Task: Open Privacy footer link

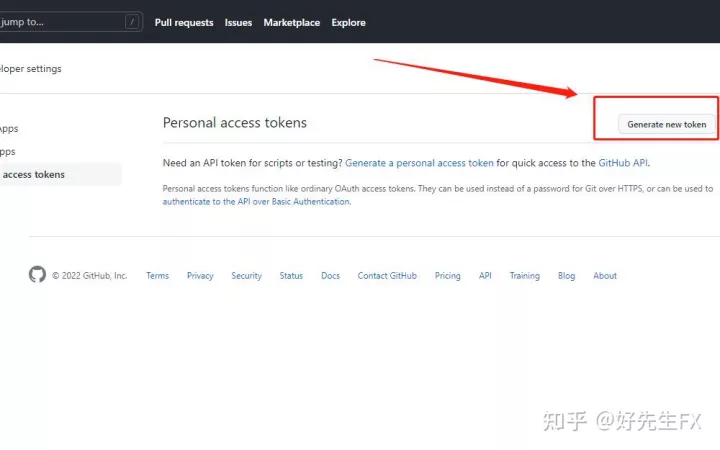Action: click(x=200, y=276)
